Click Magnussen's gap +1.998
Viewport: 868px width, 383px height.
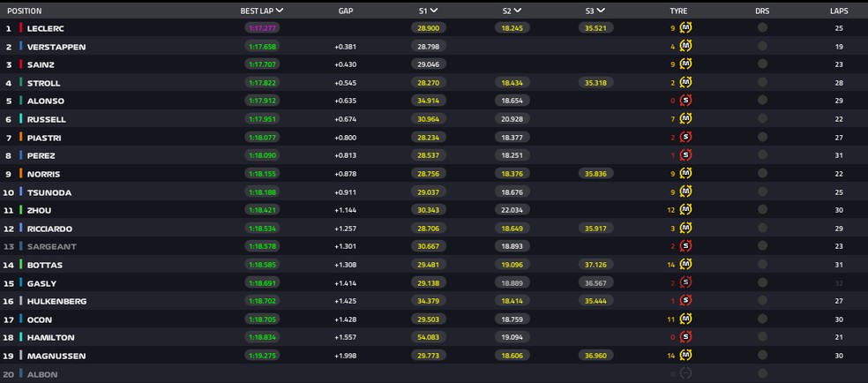tap(345, 356)
